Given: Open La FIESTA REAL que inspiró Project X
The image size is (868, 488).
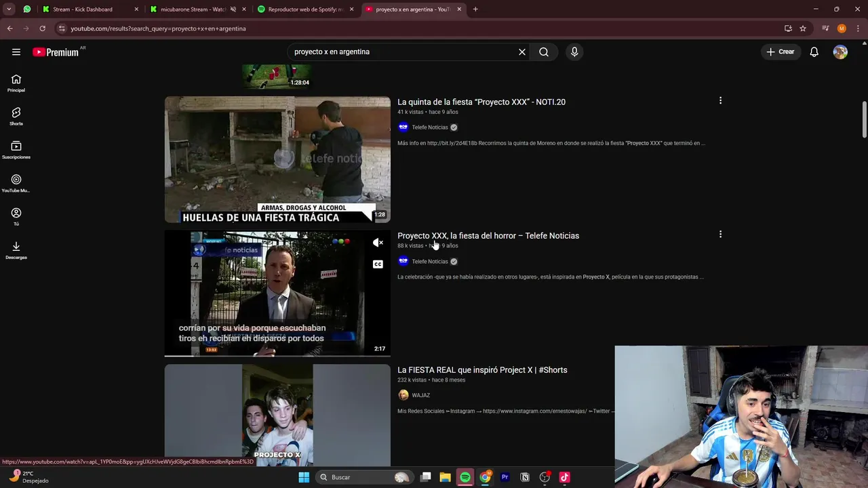Looking at the screenshot, I should (x=482, y=370).
